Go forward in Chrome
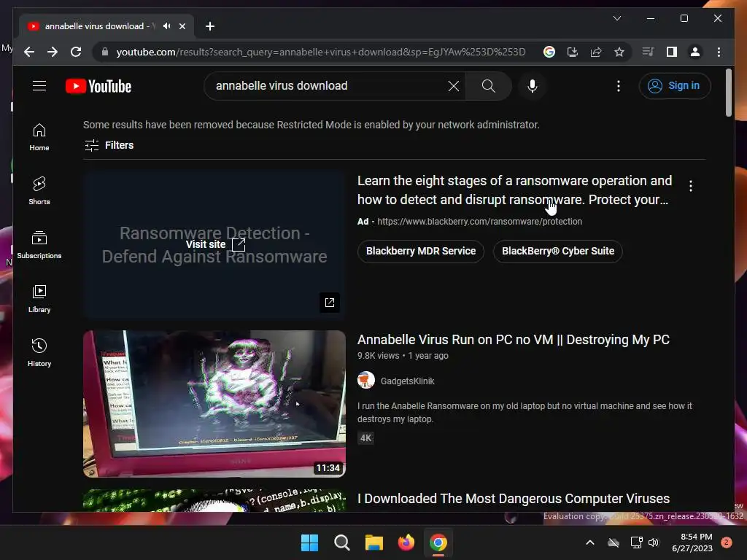Image resolution: width=747 pixels, height=560 pixels. point(53,52)
